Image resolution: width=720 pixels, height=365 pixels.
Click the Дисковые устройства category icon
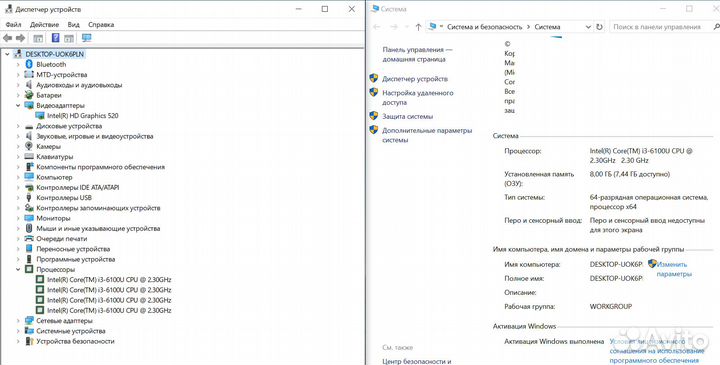pyautogui.click(x=29, y=126)
